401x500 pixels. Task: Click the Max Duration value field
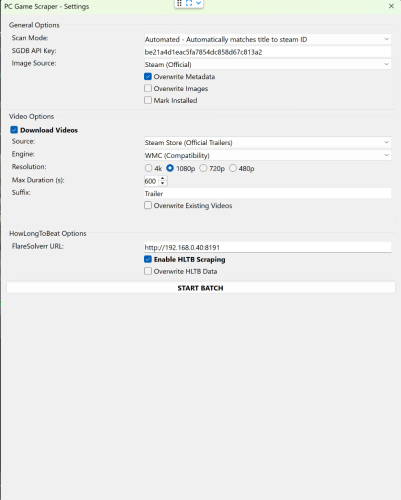click(151, 181)
